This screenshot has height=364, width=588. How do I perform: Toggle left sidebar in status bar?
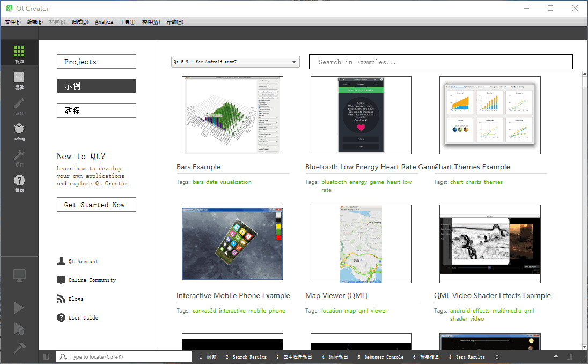[46, 357]
